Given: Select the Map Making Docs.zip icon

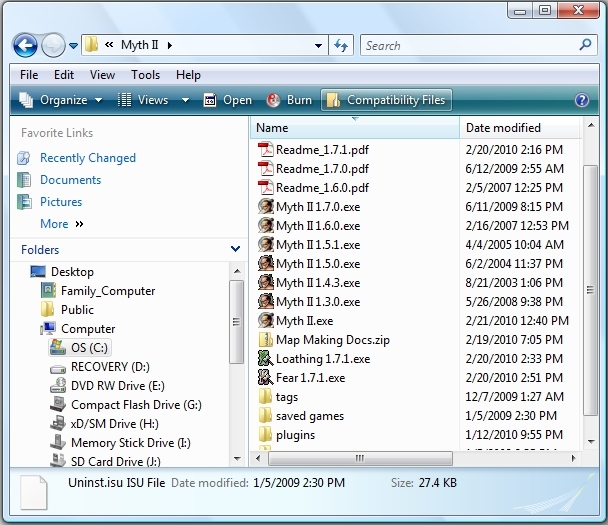Looking at the screenshot, I should tap(266, 340).
